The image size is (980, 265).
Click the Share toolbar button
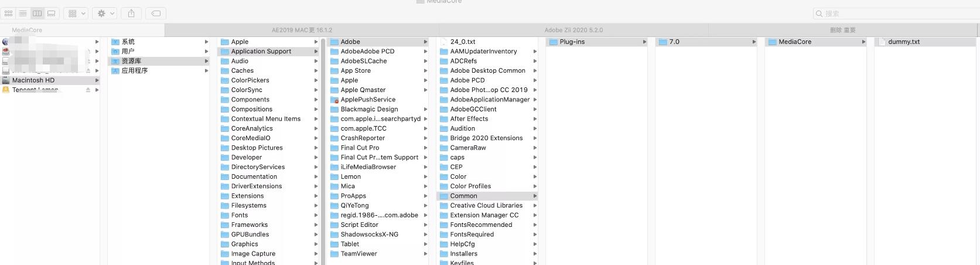point(131,13)
